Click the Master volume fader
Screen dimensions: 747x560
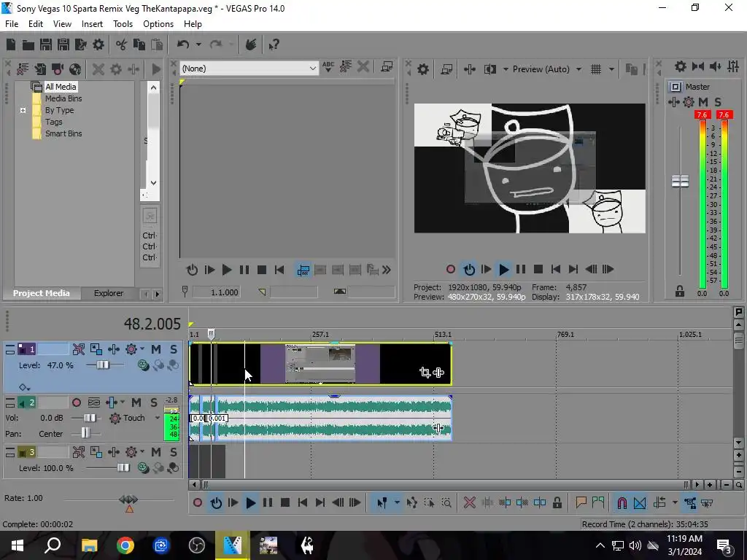click(680, 181)
